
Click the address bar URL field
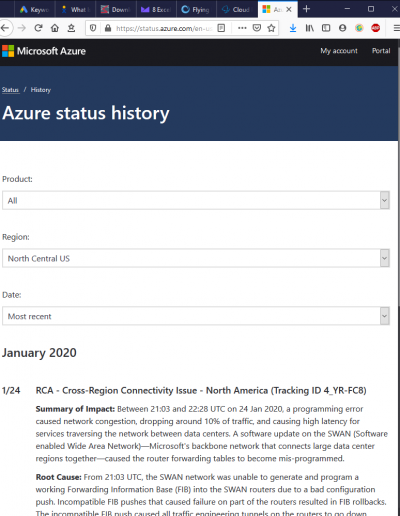[164, 28]
